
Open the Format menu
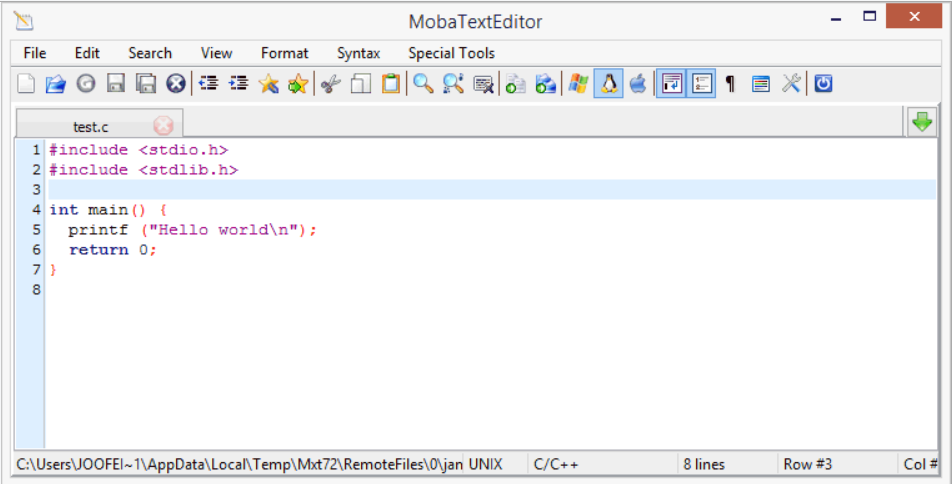point(285,53)
